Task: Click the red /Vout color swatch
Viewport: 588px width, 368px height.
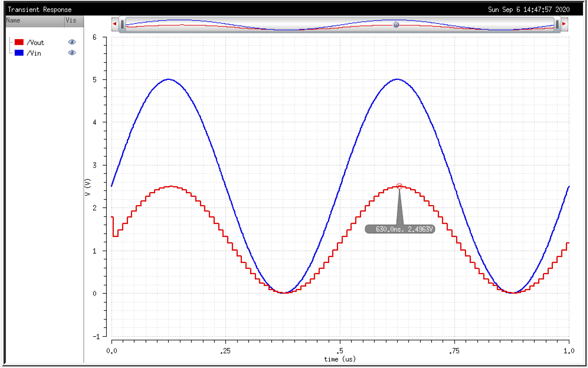Action: (19, 42)
